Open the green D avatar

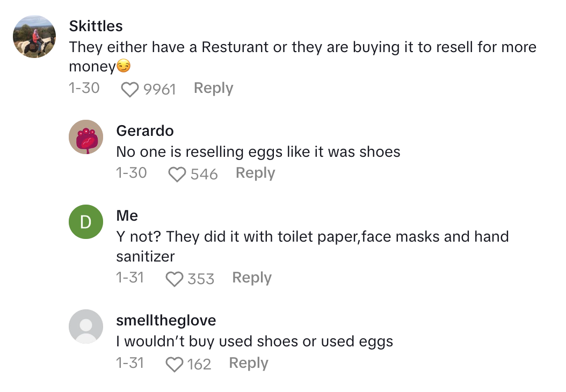(86, 222)
